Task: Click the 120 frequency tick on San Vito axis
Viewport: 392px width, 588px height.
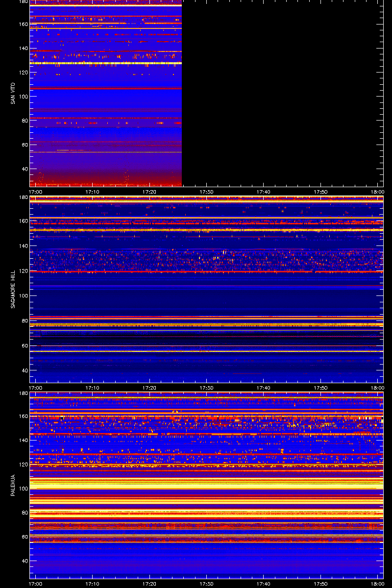Action: point(23,73)
